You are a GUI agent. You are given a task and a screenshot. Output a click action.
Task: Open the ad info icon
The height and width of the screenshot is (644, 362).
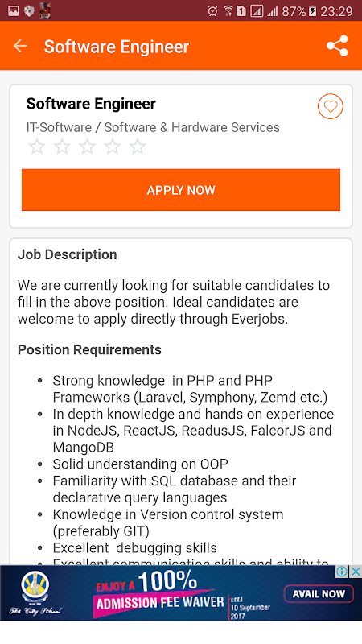343,572
